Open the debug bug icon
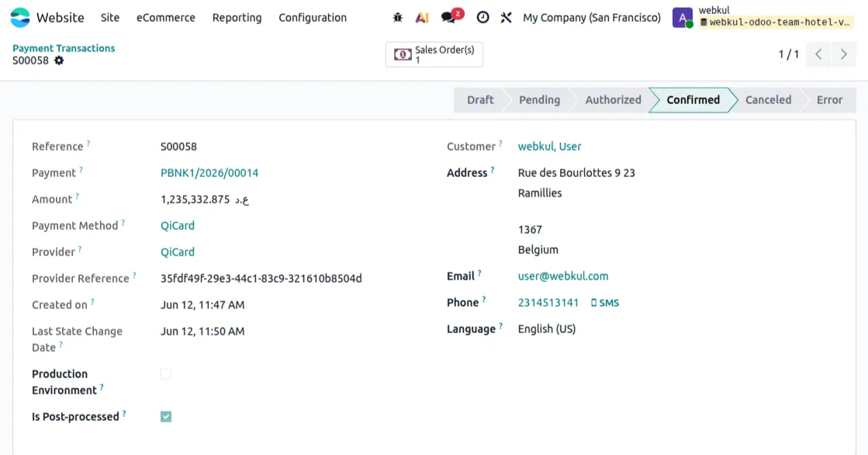The width and height of the screenshot is (868, 455). pyautogui.click(x=397, y=18)
